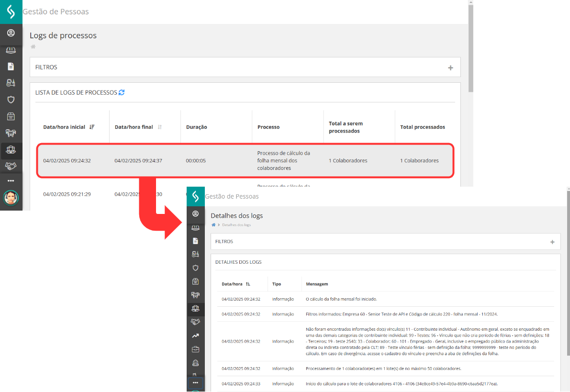Open user profile icon in Logs de processos sidebar

point(11,33)
